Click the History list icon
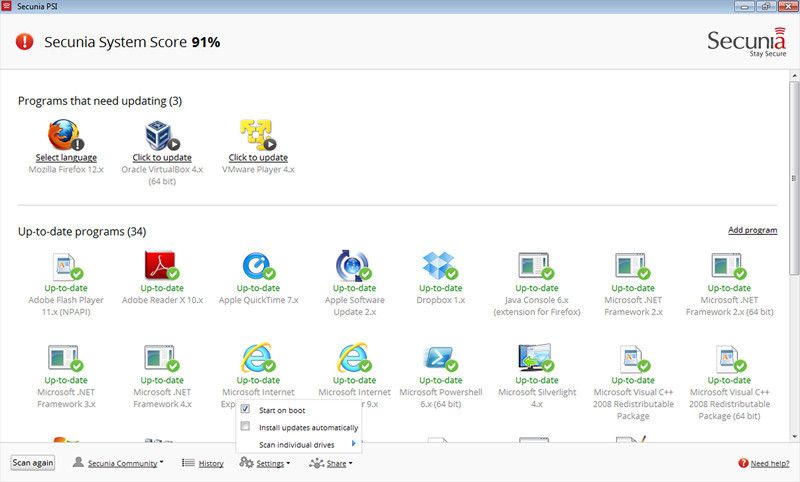800x482 pixels. coord(188,463)
